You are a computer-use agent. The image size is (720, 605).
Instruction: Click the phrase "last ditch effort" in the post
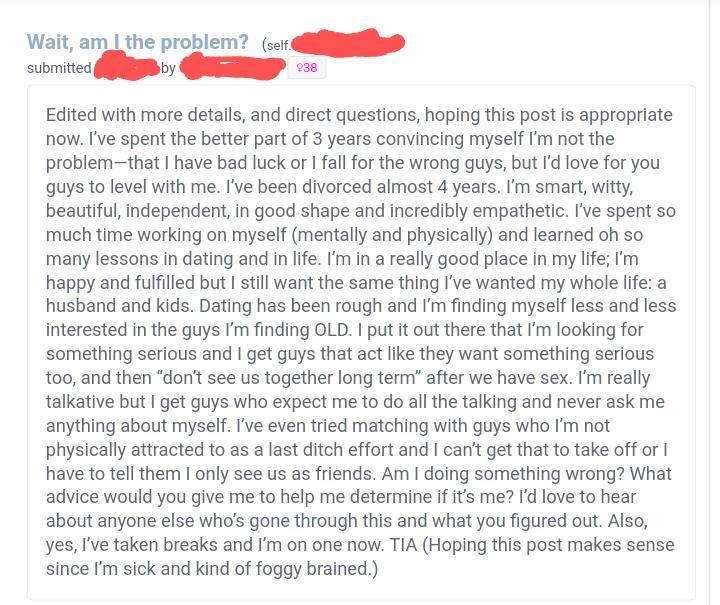coord(331,450)
